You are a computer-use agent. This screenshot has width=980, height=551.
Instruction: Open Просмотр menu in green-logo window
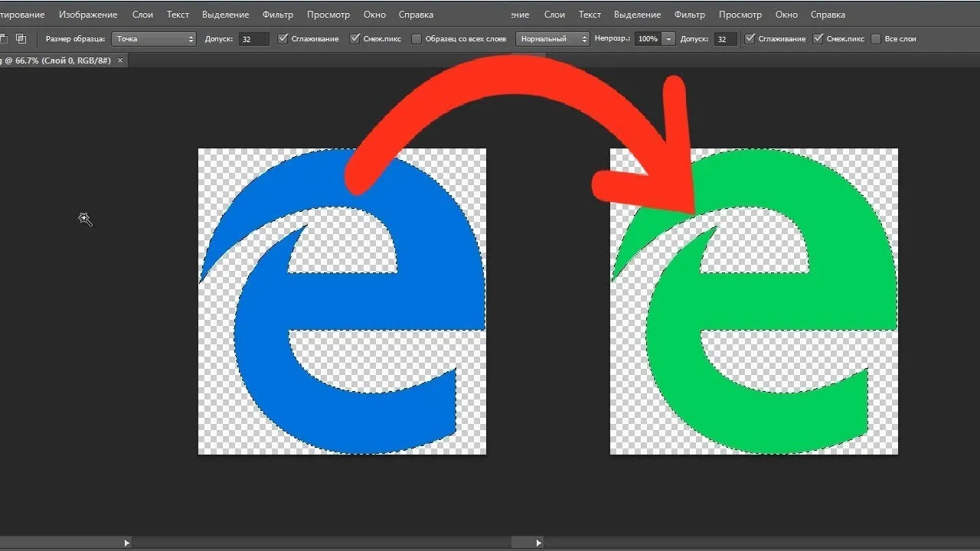tap(740, 15)
